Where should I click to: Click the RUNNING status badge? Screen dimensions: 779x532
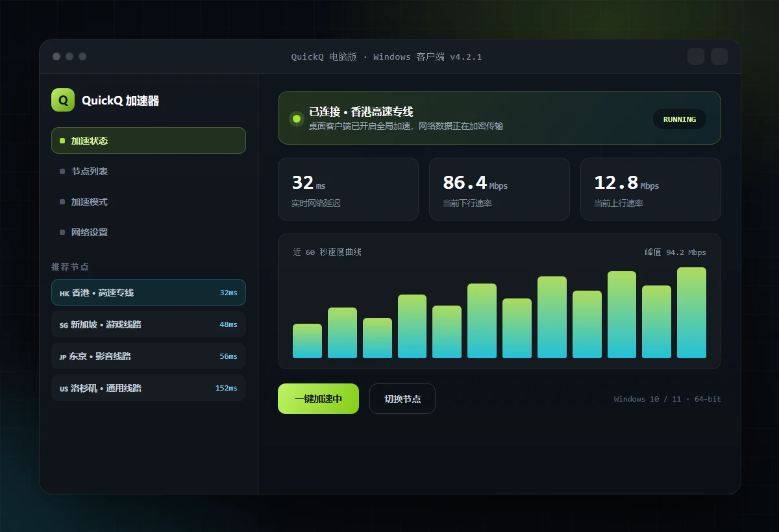tap(680, 119)
